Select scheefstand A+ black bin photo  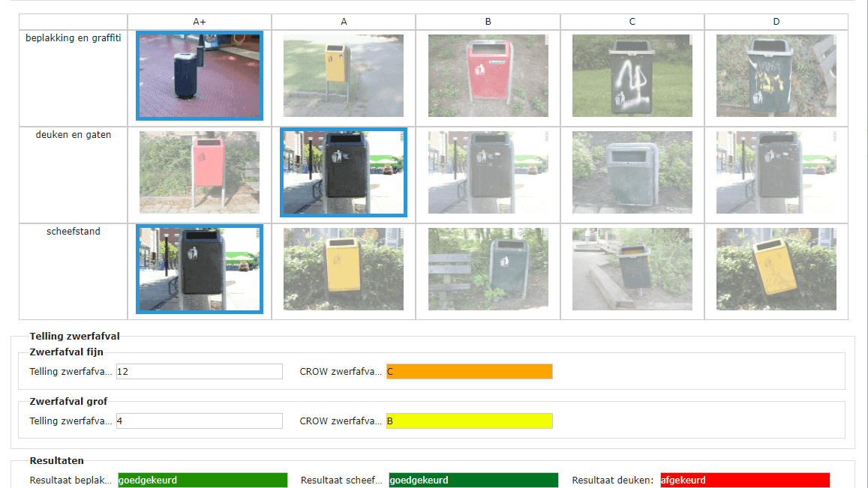point(200,269)
